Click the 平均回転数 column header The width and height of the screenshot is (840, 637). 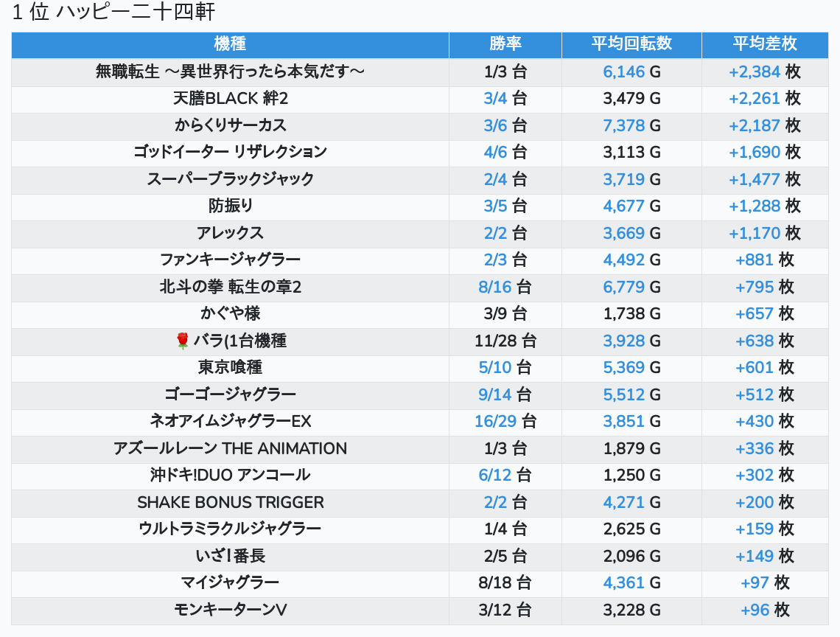[x=631, y=44]
